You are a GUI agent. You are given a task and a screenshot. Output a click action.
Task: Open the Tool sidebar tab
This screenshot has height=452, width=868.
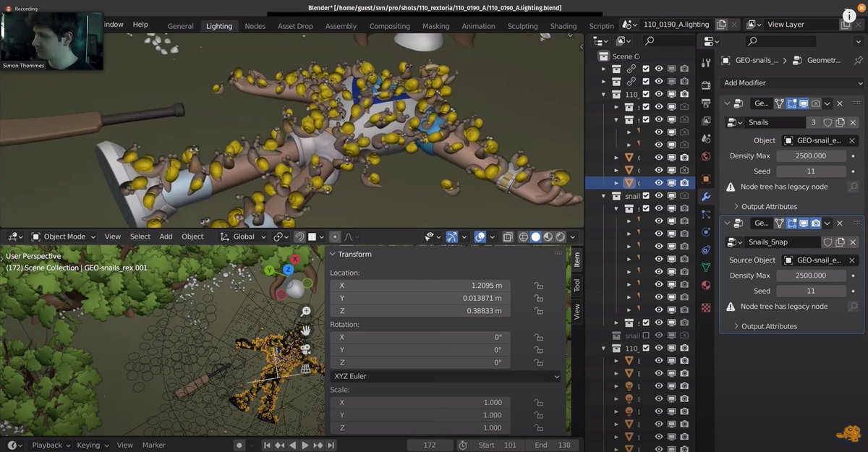[576, 286]
